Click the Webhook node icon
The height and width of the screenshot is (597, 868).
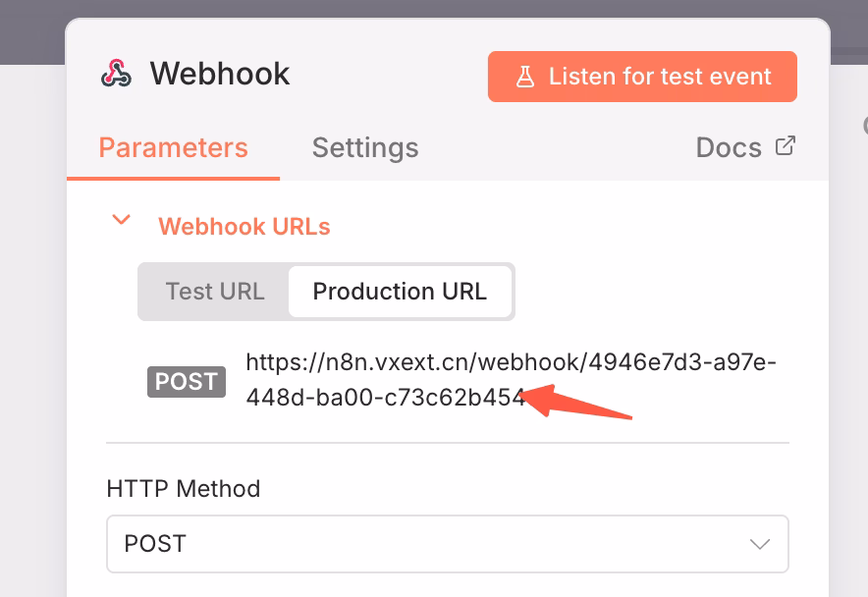(116, 74)
